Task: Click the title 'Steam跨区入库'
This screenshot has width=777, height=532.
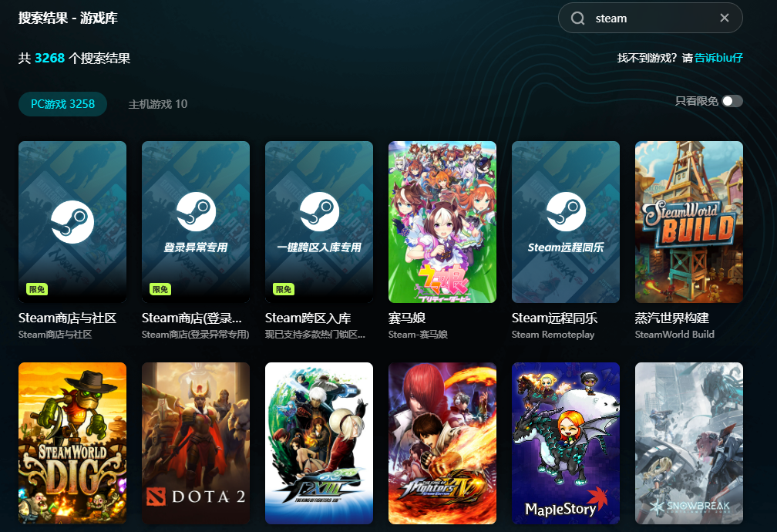Action: coord(308,318)
